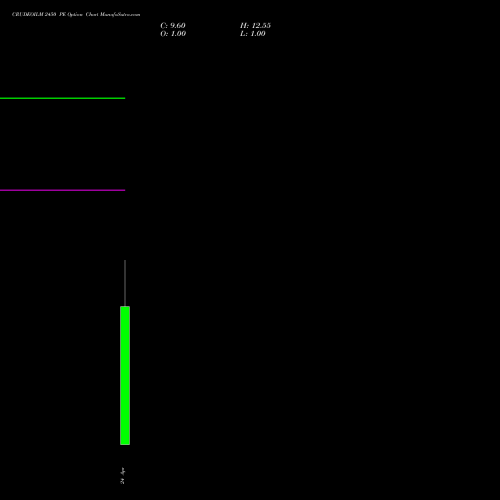Click the rotated date label under the candlestick
The height and width of the screenshot is (500, 500).
coord(122,475)
